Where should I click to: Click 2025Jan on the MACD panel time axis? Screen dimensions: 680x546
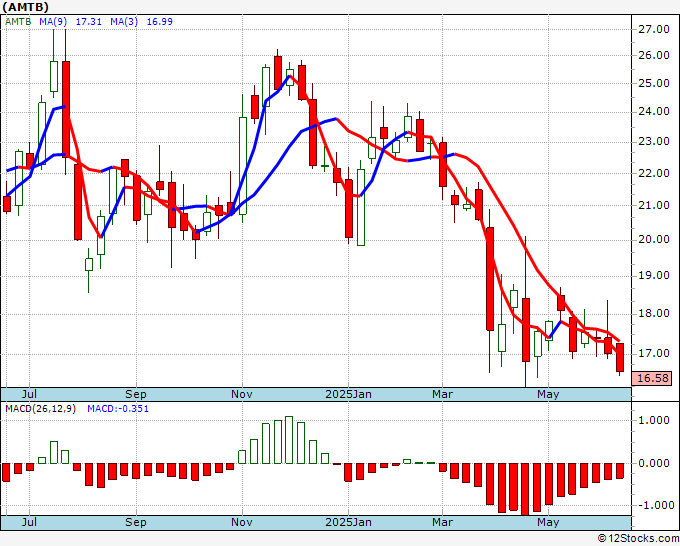coord(348,522)
